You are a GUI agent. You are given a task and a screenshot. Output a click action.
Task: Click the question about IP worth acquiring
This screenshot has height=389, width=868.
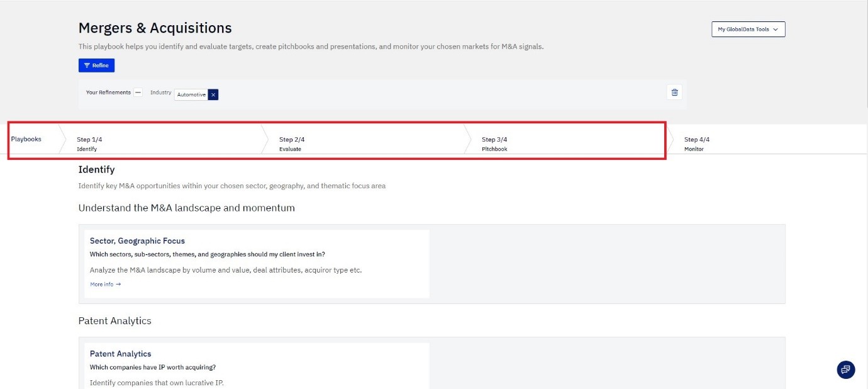157,368
